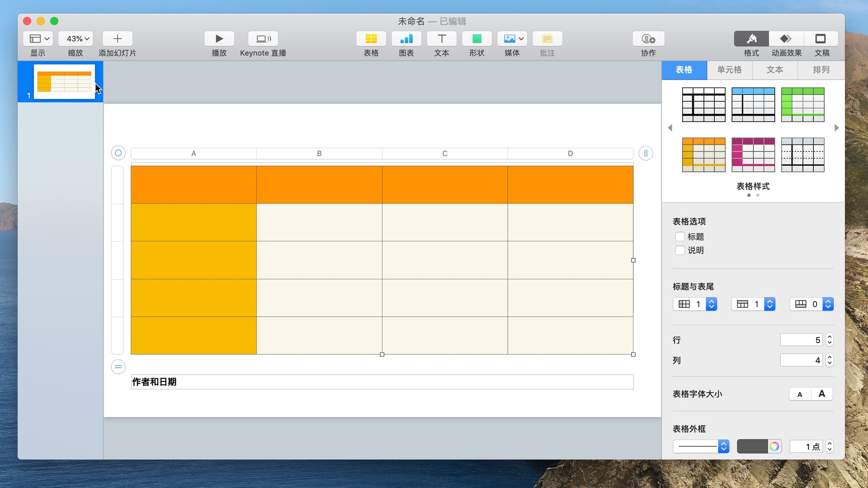
Task: Open Keynote Live broadcast
Action: point(263,39)
